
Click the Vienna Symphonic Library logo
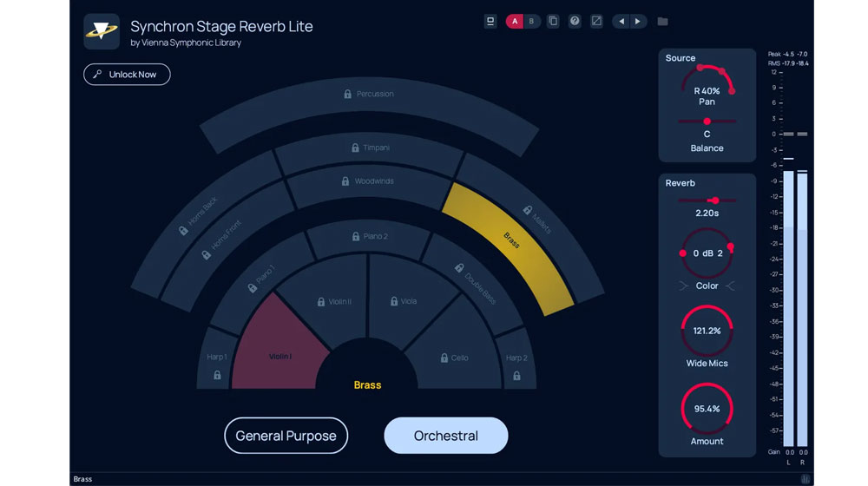[x=102, y=31]
